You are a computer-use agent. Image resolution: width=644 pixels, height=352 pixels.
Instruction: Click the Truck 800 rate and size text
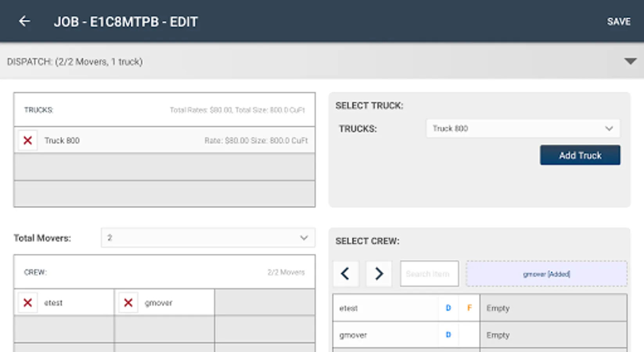coord(256,140)
